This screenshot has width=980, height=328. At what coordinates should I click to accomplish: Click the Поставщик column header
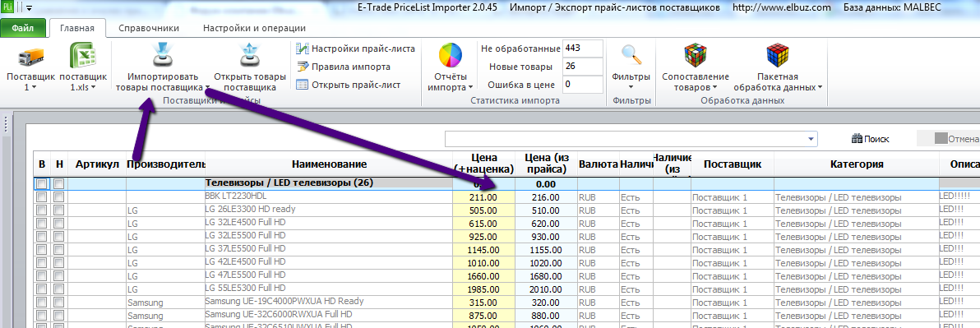(x=733, y=164)
